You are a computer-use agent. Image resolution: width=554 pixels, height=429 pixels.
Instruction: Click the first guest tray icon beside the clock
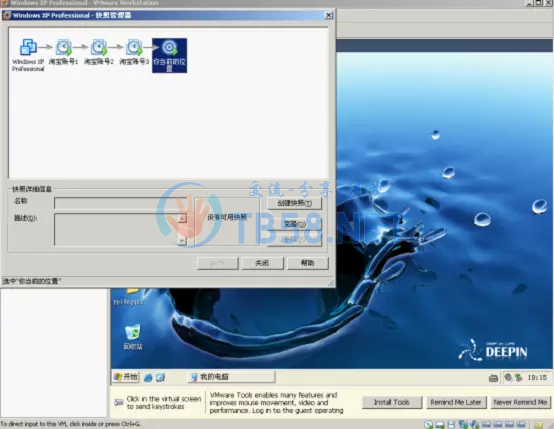[x=508, y=377]
